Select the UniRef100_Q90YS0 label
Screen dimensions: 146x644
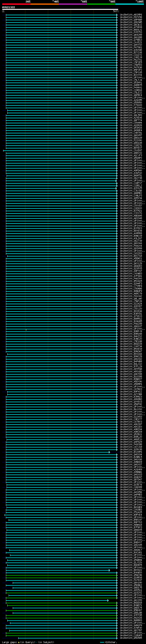(x=131, y=45)
